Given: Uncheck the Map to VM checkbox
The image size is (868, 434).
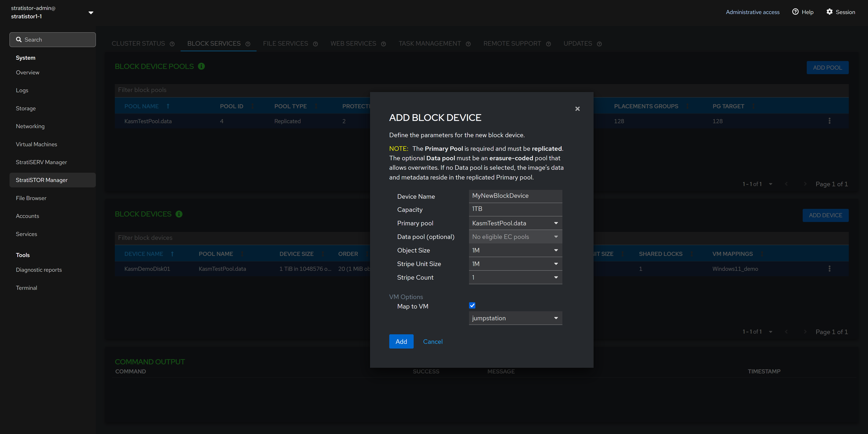Looking at the screenshot, I should pos(472,306).
